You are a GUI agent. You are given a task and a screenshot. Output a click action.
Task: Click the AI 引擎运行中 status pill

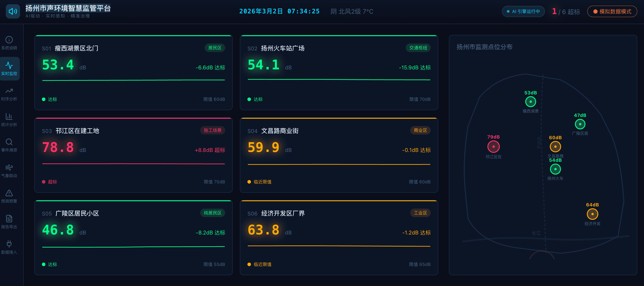[x=523, y=12]
